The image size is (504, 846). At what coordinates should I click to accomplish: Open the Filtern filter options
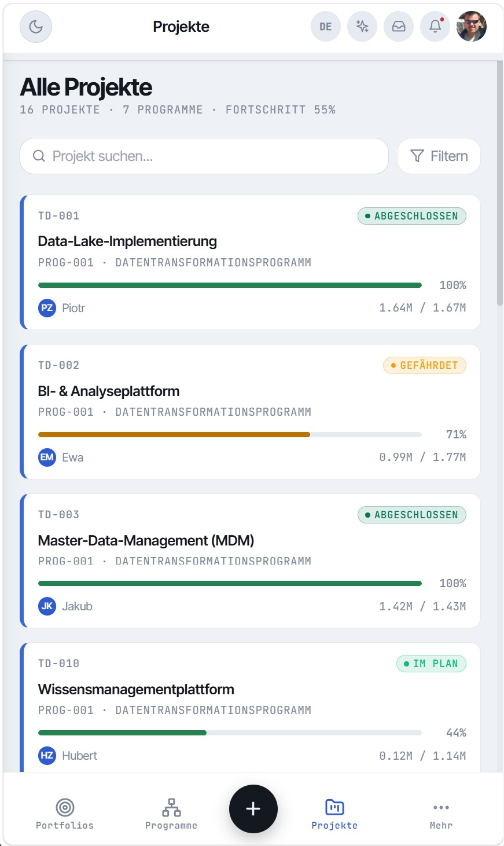[x=439, y=156]
